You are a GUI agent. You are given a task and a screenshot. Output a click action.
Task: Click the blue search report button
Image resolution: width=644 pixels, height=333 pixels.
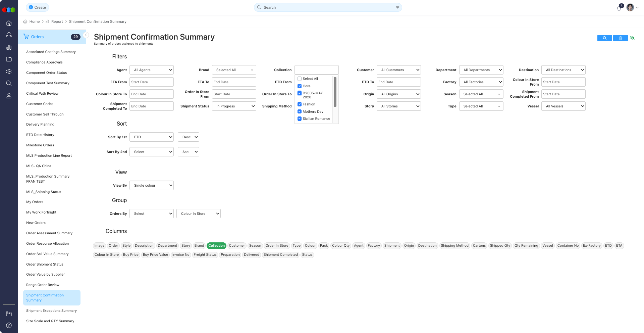tap(604, 38)
